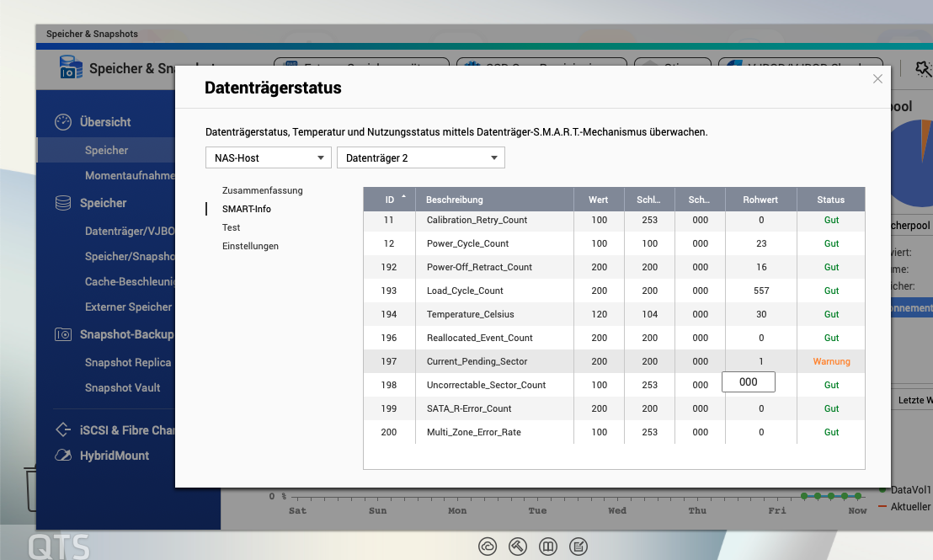
Task: Select the Calibration_Retry_Count row
Action: coord(614,220)
